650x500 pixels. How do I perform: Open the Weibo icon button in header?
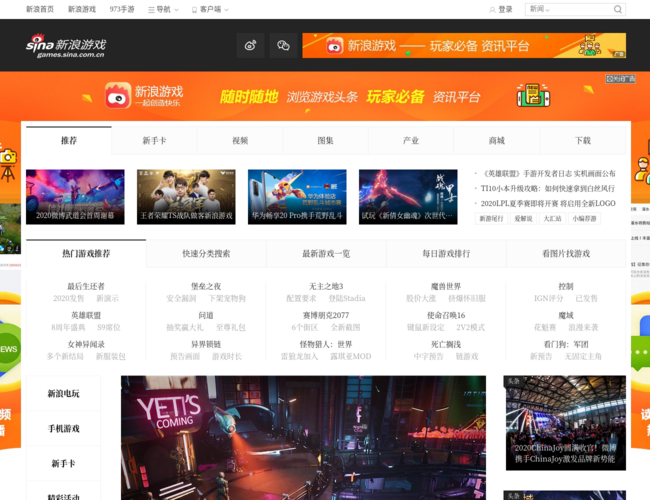click(x=250, y=45)
